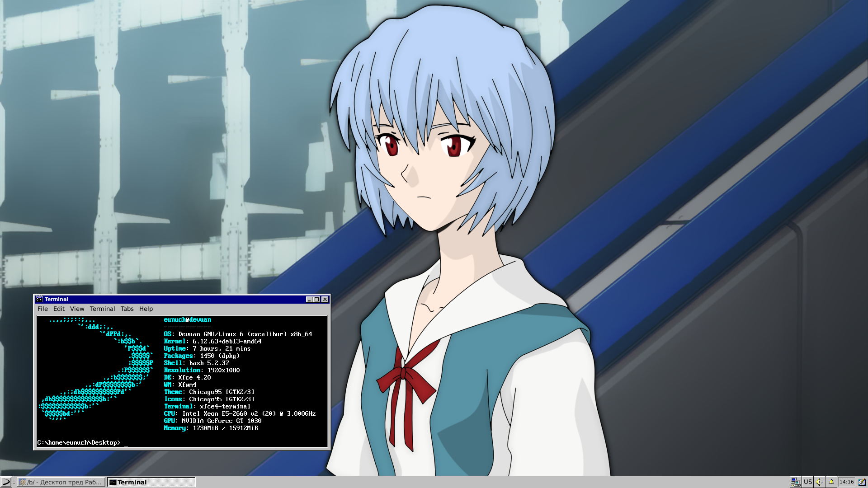Open the Tabs menu in Terminal
Image resolution: width=868 pixels, height=488 pixels.
(x=127, y=309)
